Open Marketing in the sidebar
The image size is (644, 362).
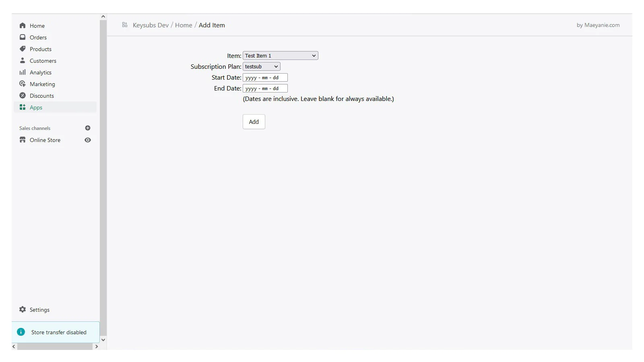(x=56, y=84)
